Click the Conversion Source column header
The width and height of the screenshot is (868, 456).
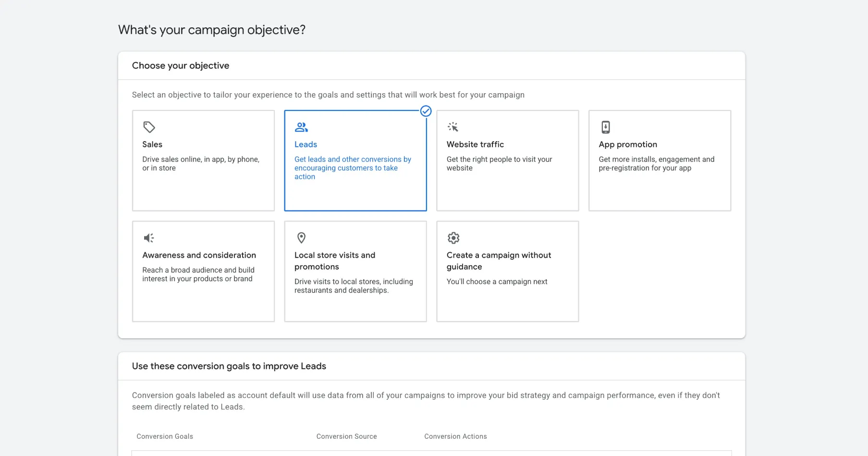pyautogui.click(x=346, y=436)
